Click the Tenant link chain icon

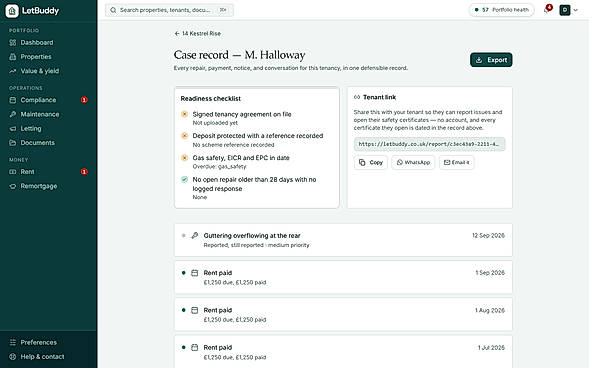tap(357, 97)
